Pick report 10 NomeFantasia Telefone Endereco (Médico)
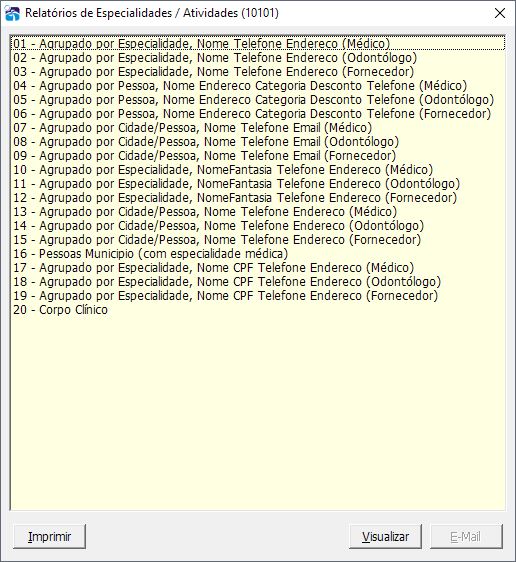 [x=258, y=169]
